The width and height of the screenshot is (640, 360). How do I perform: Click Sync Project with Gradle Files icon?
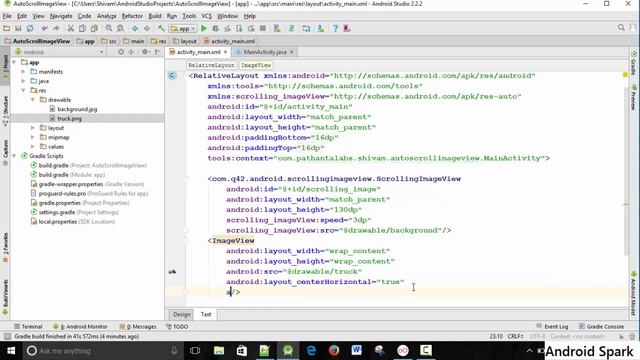(x=291, y=29)
